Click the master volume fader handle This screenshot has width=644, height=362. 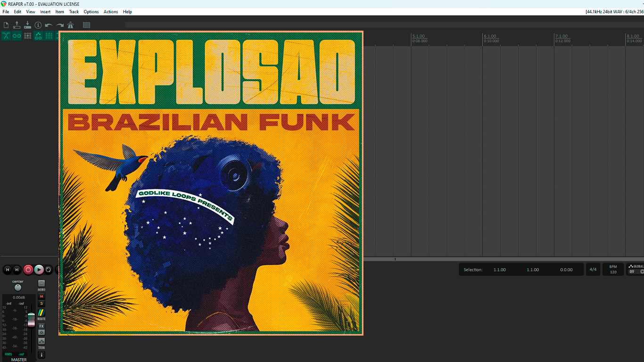[x=31, y=319]
